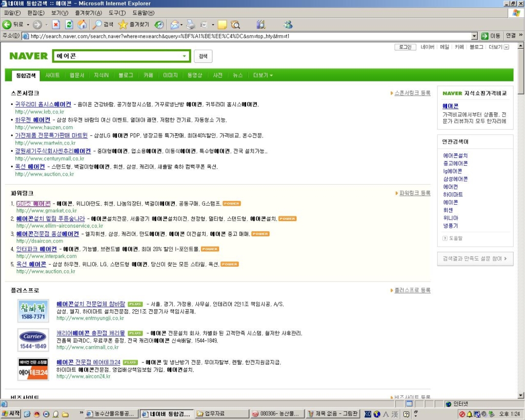525x420 pixels.
Task: Click the mail envelope toolbar icon
Action: point(174,25)
